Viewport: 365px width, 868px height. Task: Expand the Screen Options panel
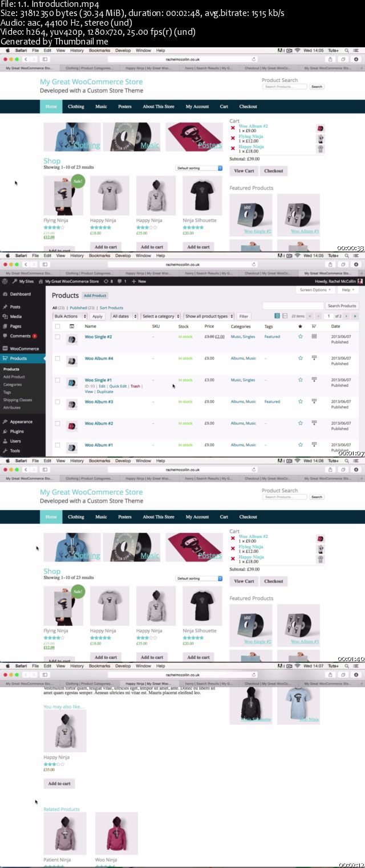coord(315,290)
